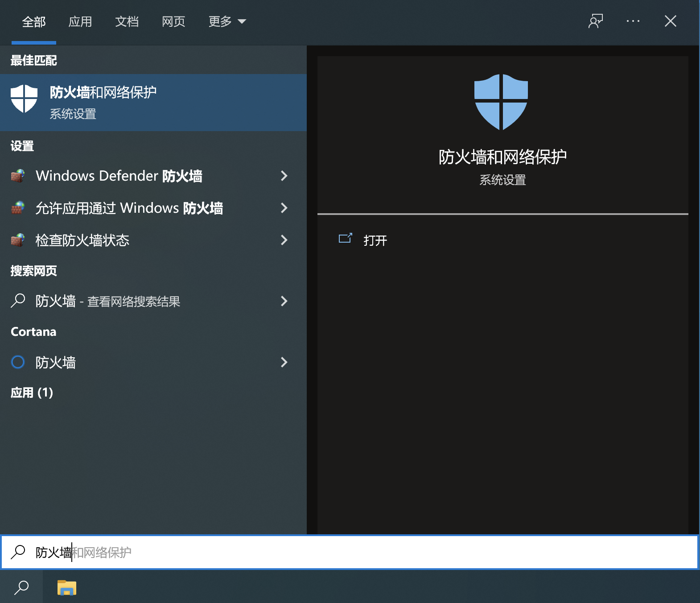Image resolution: width=700 pixels, height=603 pixels.
Task: Expand arrow for 允许应用通过 Windows 防火墙
Action: [x=284, y=208]
